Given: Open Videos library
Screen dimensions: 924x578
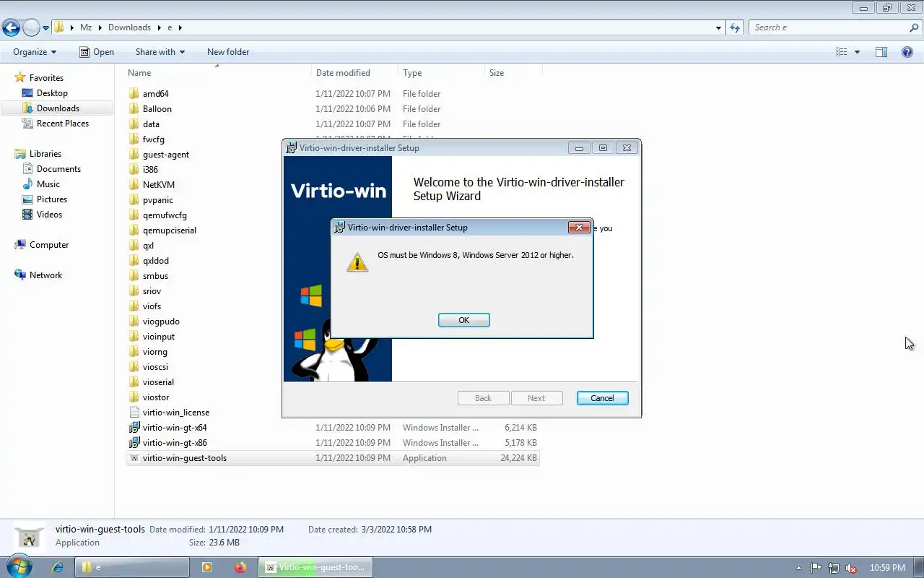Looking at the screenshot, I should [x=49, y=215].
